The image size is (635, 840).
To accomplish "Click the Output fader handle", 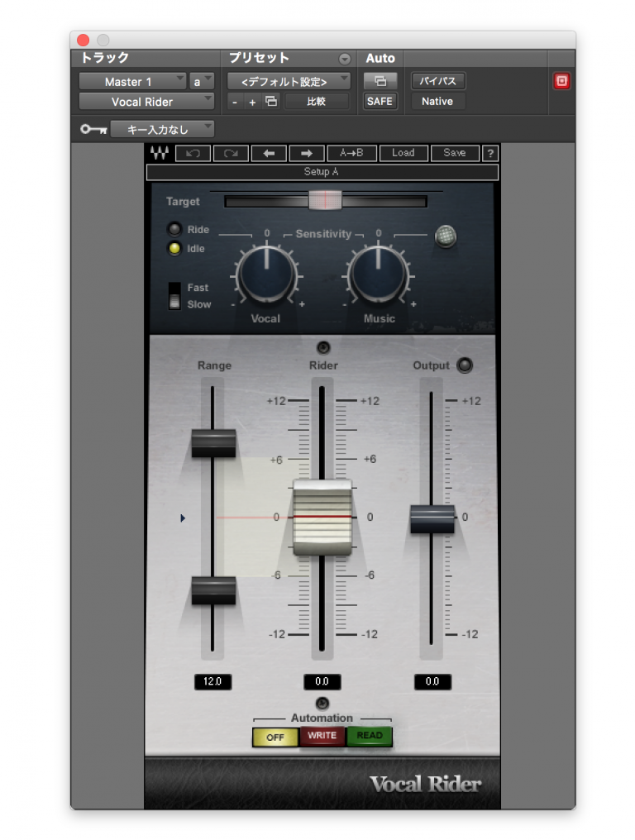I will point(432,519).
